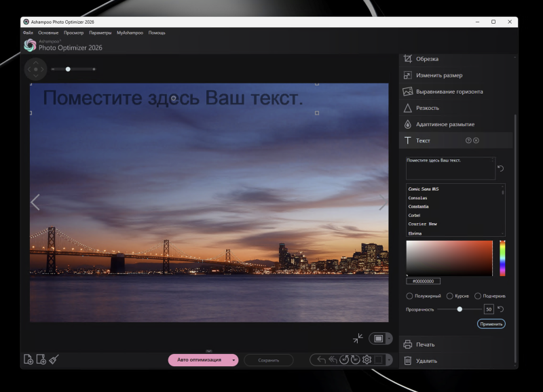Image resolution: width=543 pixels, height=392 pixels.
Task: Click the rainbow hue strip
Action: [502, 258]
